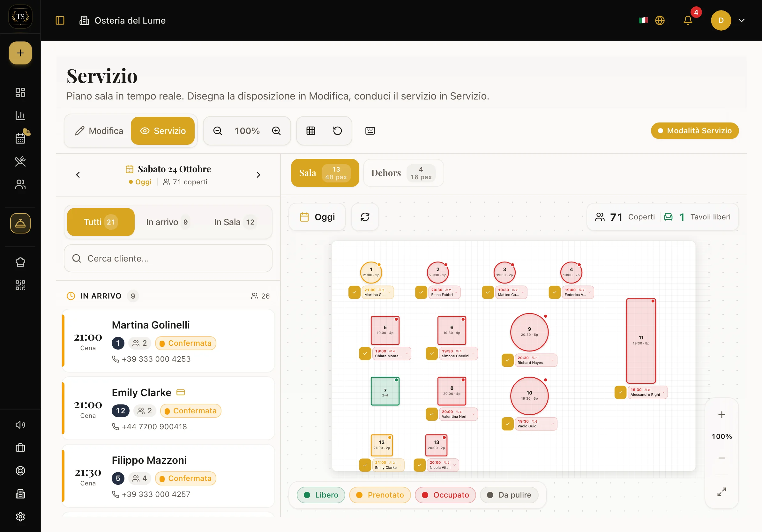Expand the Paolo Guidi reservation chevron
Viewport: 762px width, 532px height.
click(553, 424)
